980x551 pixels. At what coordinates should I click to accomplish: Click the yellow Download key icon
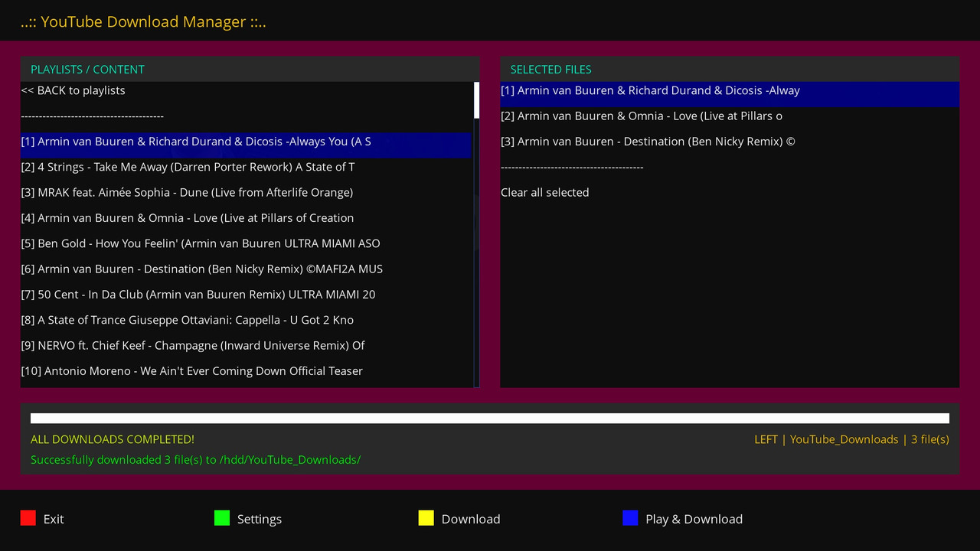point(426,518)
